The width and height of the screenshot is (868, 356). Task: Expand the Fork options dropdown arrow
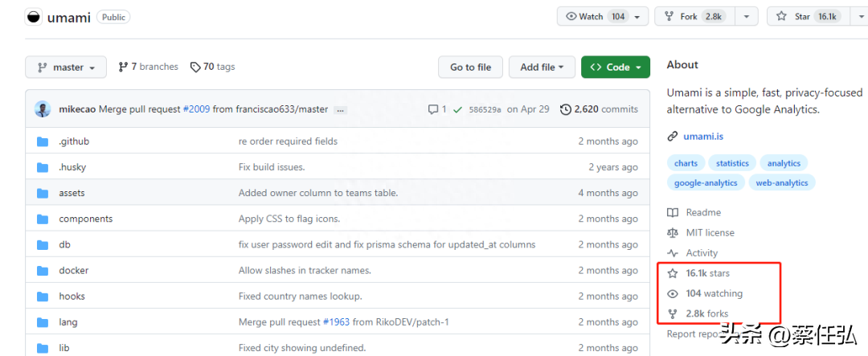(747, 17)
